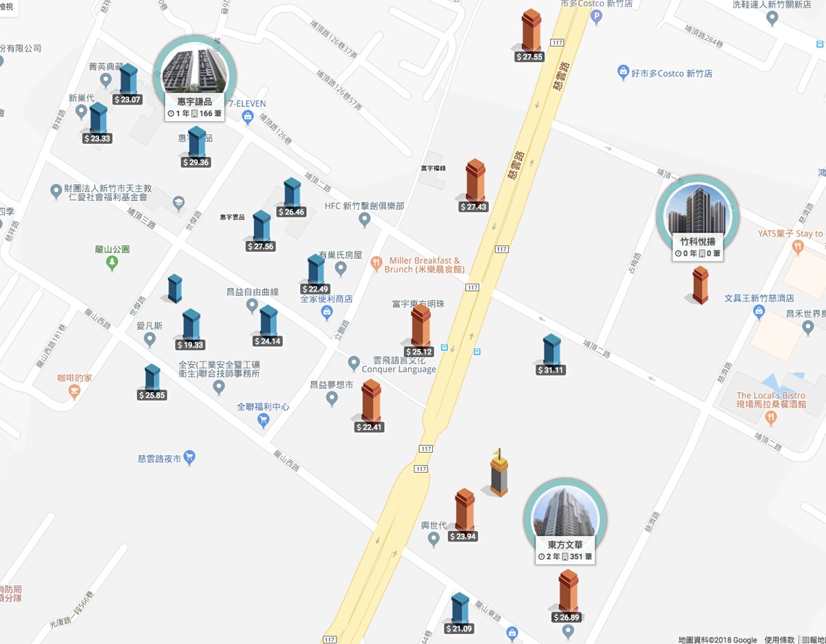This screenshot has width=826, height=644.
Task: Choose the building marker priced $27.56
Action: [x=262, y=226]
